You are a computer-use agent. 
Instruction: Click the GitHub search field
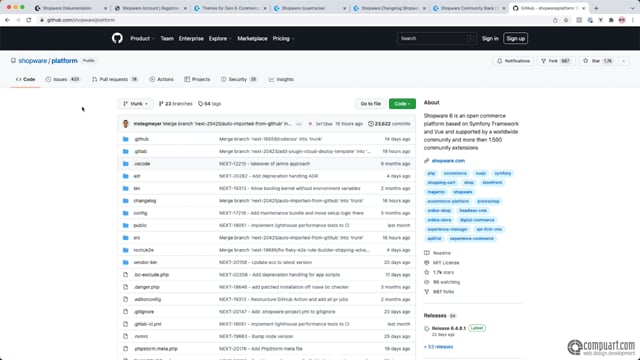pyautogui.click(x=436, y=38)
